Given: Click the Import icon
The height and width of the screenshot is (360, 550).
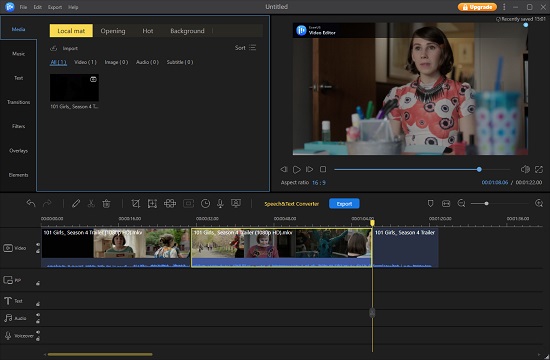Looking at the screenshot, I should tap(53, 48).
